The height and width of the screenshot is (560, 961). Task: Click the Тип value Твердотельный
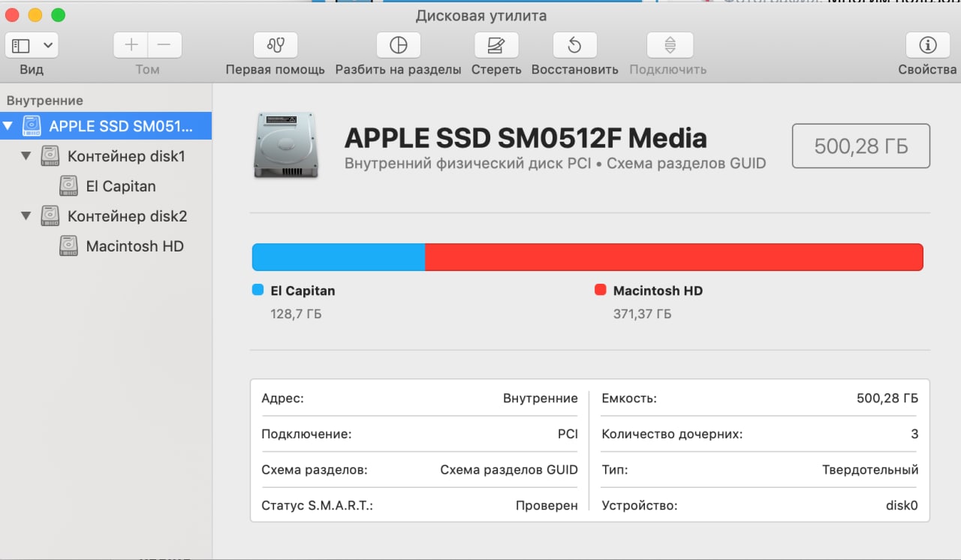click(x=870, y=470)
